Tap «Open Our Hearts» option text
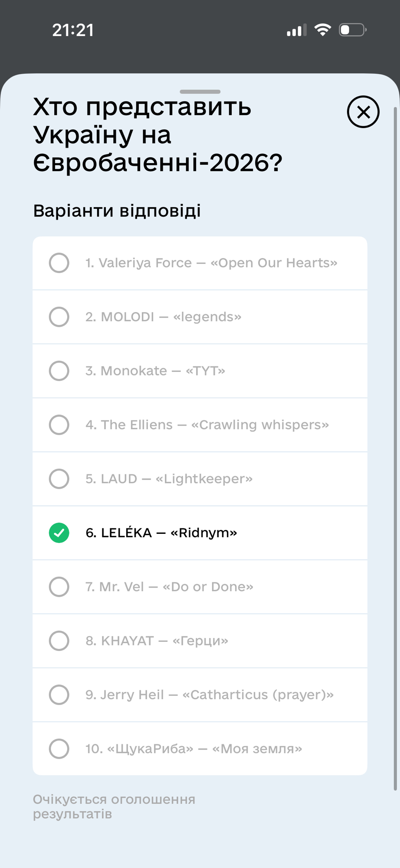The image size is (400, 868). [273, 263]
